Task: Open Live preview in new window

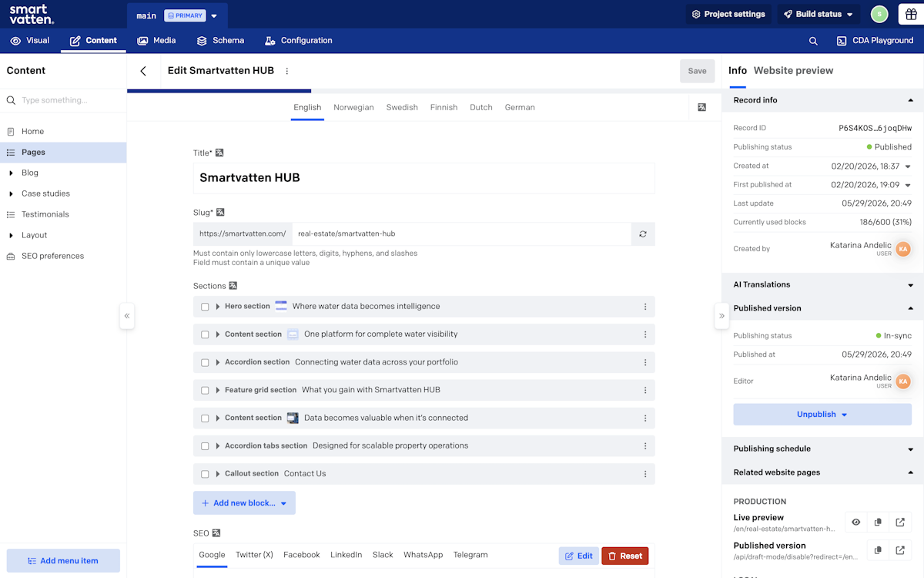Action: point(900,523)
